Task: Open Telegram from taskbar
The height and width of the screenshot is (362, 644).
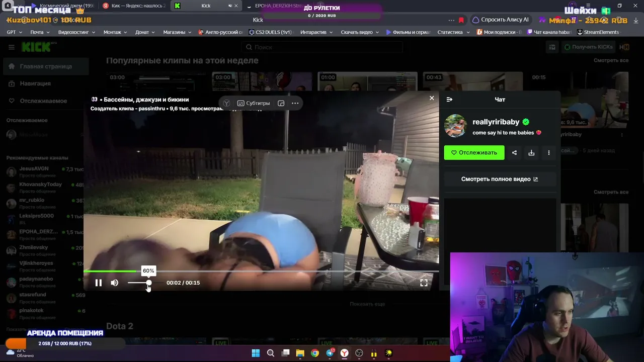Action: click(330, 353)
